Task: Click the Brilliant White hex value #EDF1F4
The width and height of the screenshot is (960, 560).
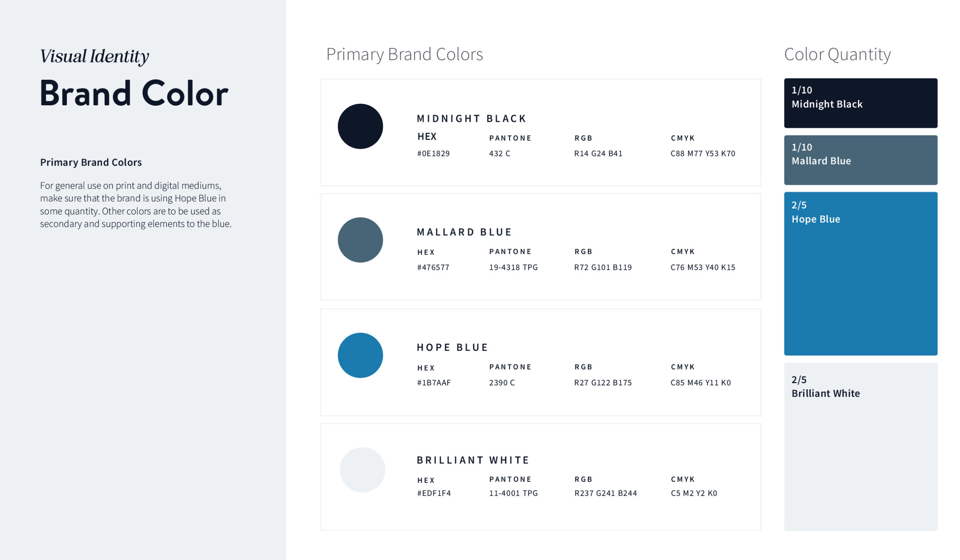Action: (434, 493)
